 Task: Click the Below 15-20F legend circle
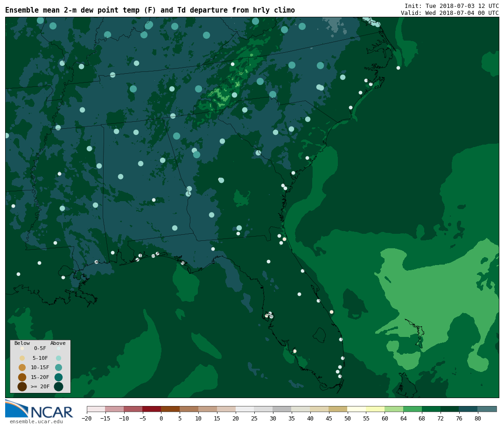pos(22,377)
